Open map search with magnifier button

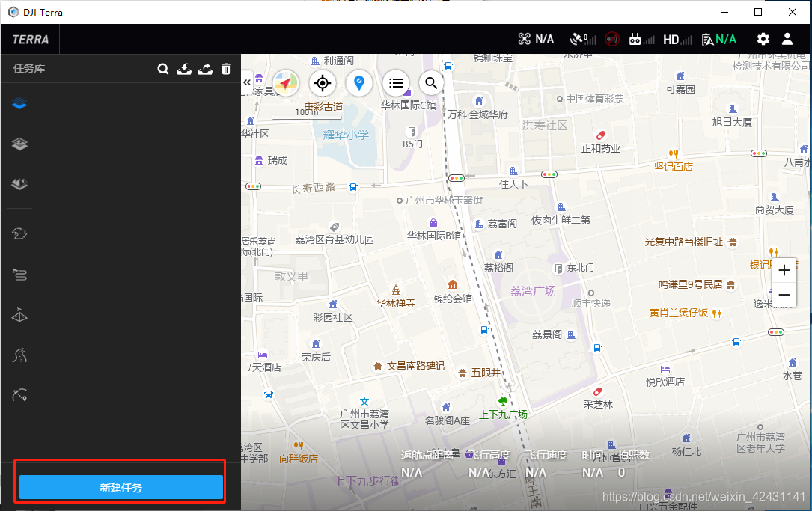coord(431,83)
